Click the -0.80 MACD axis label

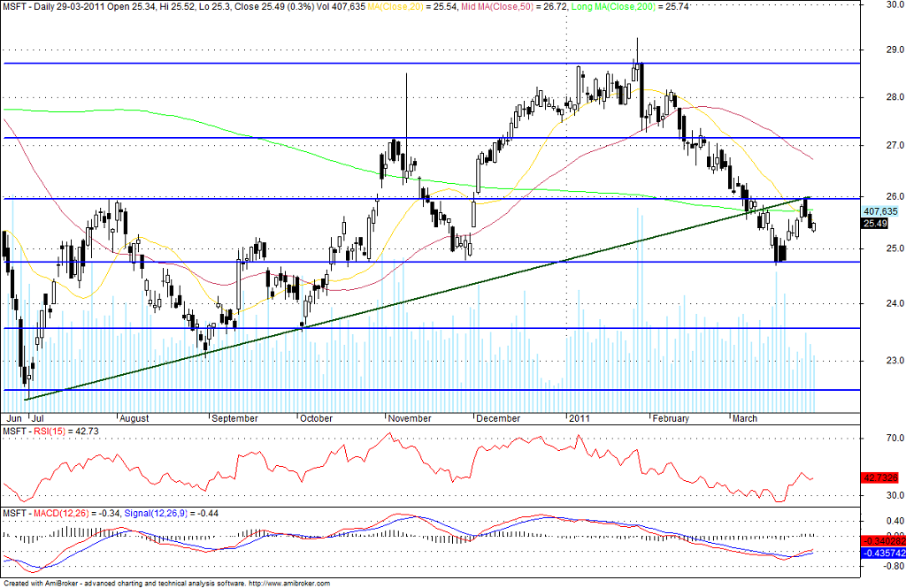tap(894, 567)
